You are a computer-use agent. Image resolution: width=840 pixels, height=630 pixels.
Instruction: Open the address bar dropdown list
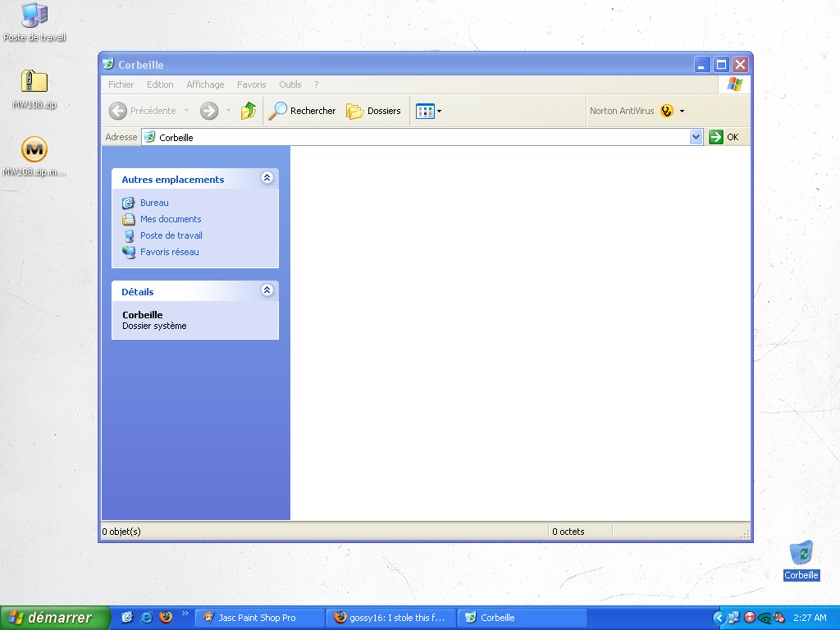tap(696, 137)
